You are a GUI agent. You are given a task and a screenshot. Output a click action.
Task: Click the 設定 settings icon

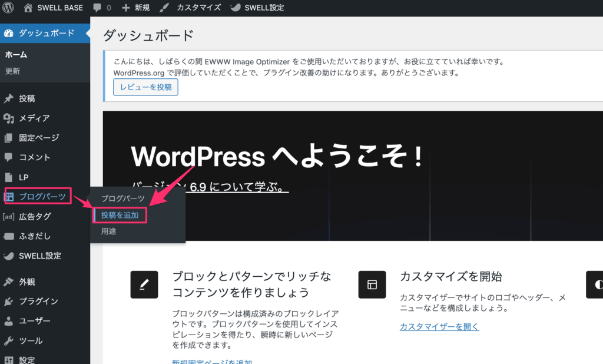pos(10,360)
